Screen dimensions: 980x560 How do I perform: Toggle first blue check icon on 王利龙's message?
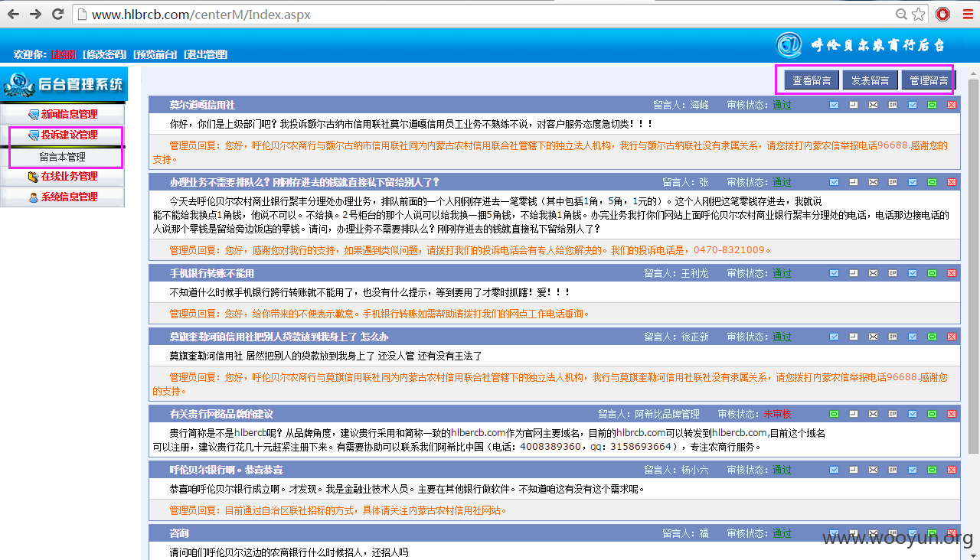[x=834, y=273]
